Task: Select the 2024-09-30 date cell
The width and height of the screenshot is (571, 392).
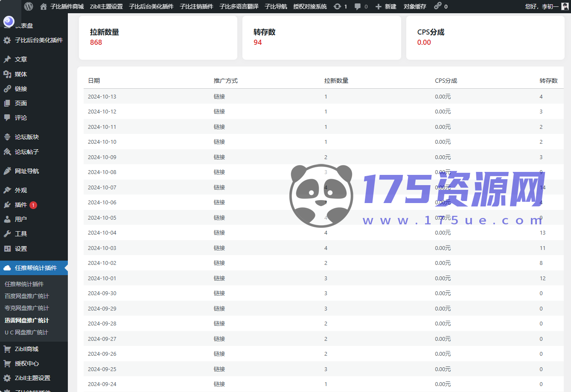Action: click(102, 293)
